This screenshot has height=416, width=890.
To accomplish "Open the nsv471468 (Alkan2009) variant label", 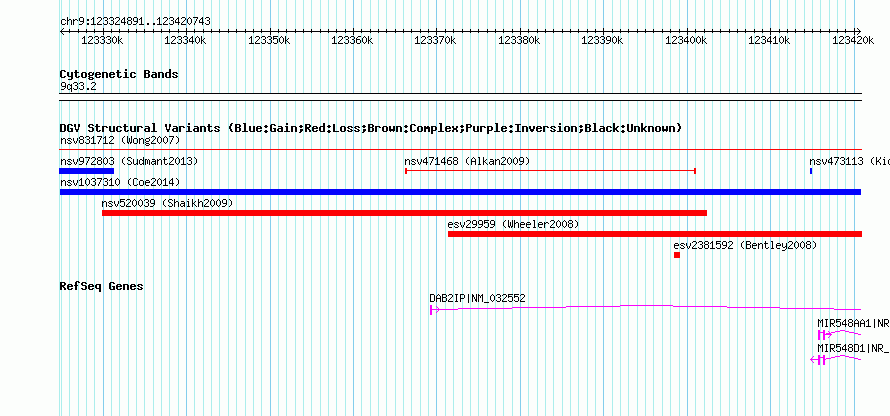I will pyautogui.click(x=467, y=161).
